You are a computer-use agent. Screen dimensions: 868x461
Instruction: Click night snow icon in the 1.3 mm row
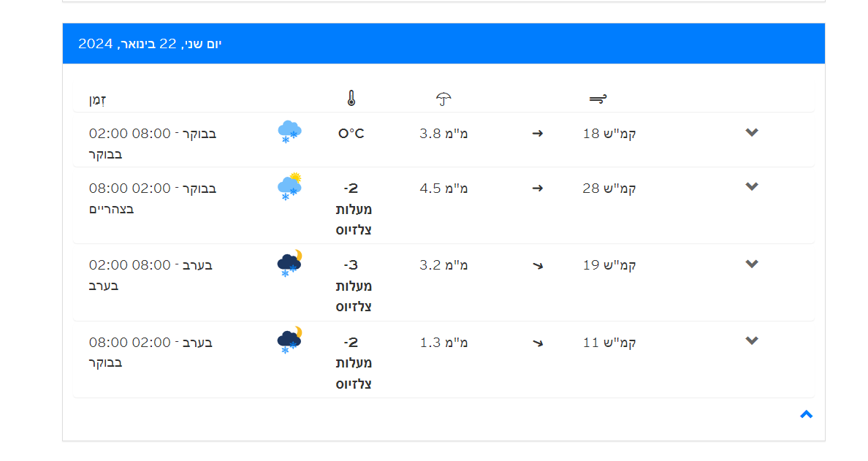click(289, 341)
